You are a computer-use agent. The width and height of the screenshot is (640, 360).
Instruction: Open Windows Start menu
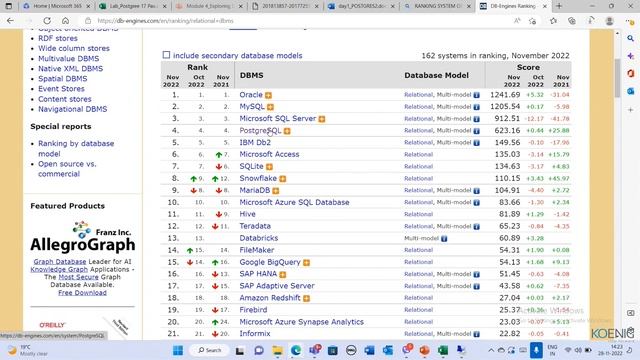tap(178, 350)
